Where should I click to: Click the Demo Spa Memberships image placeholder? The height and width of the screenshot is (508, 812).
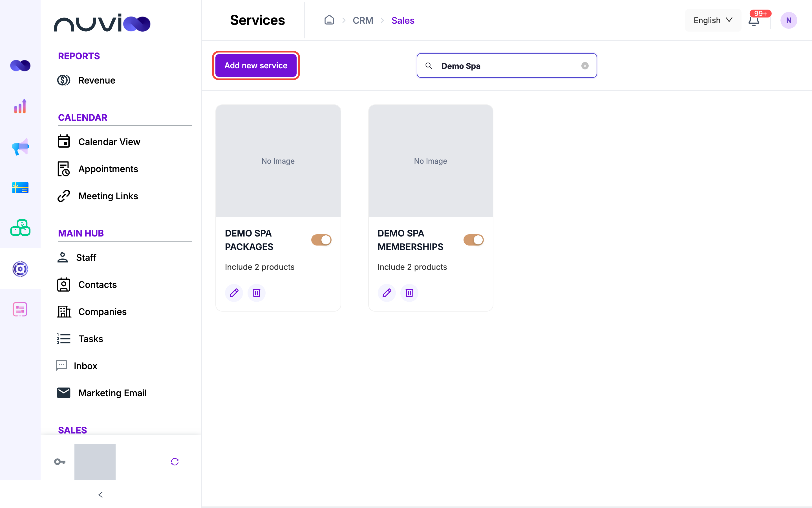coord(431,161)
